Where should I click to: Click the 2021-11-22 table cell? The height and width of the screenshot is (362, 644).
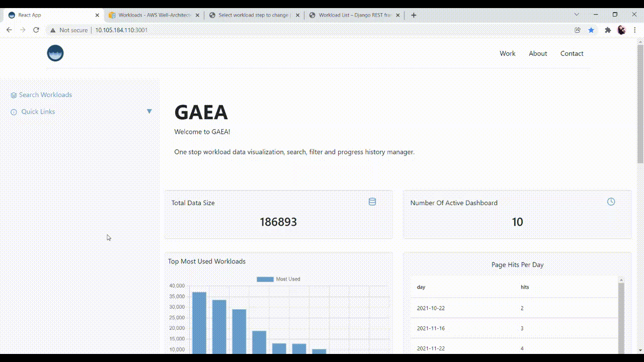click(x=431, y=348)
